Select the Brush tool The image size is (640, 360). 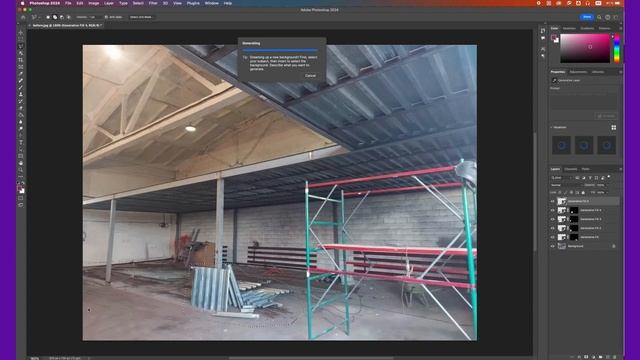coord(21,88)
